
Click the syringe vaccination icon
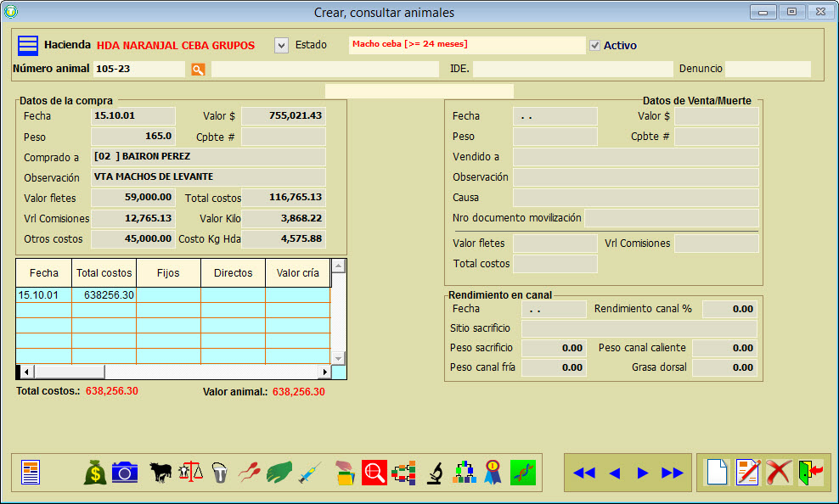pyautogui.click(x=310, y=473)
